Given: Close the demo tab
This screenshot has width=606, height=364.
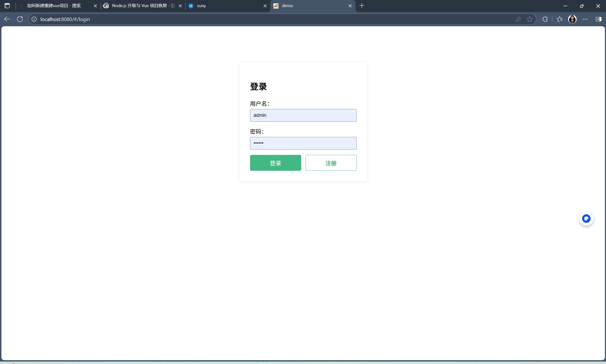Looking at the screenshot, I should [x=350, y=6].
